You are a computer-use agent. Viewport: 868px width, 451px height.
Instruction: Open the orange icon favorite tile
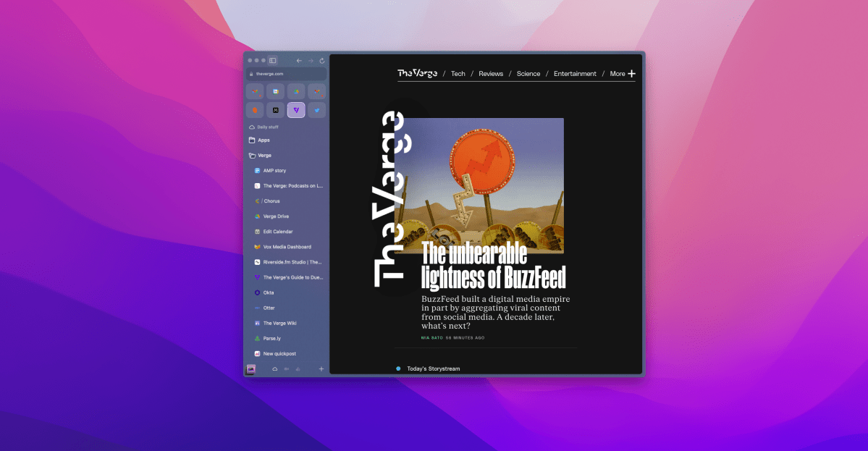255,110
